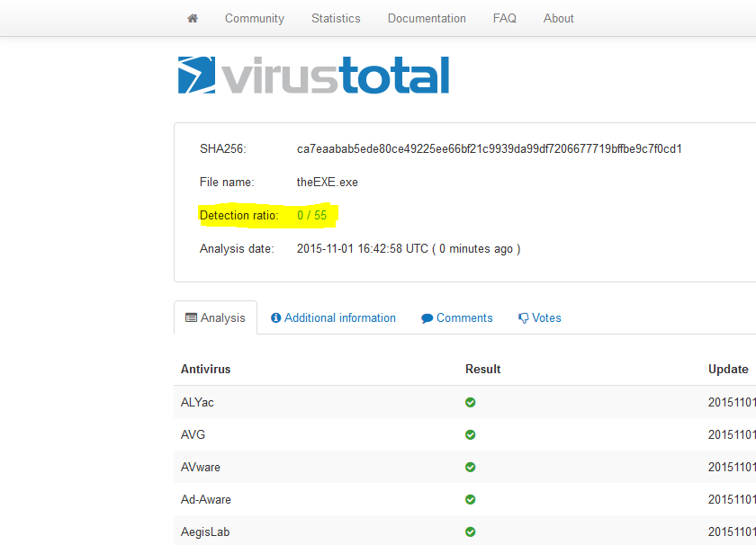This screenshot has width=756, height=545.
Task: Click green check icon for AegisLab
Action: 470,532
